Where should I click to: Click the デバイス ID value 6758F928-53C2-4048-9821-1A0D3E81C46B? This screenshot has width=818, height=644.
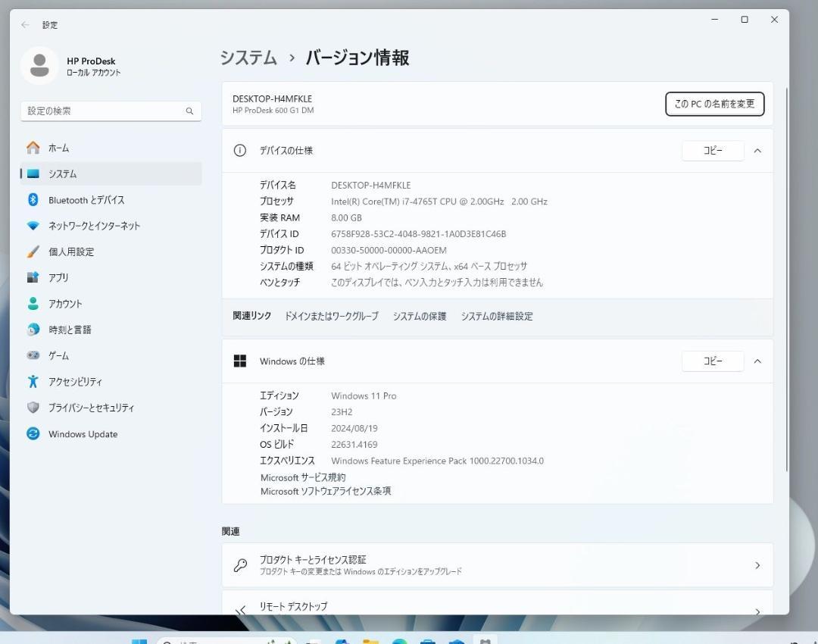[418, 234]
